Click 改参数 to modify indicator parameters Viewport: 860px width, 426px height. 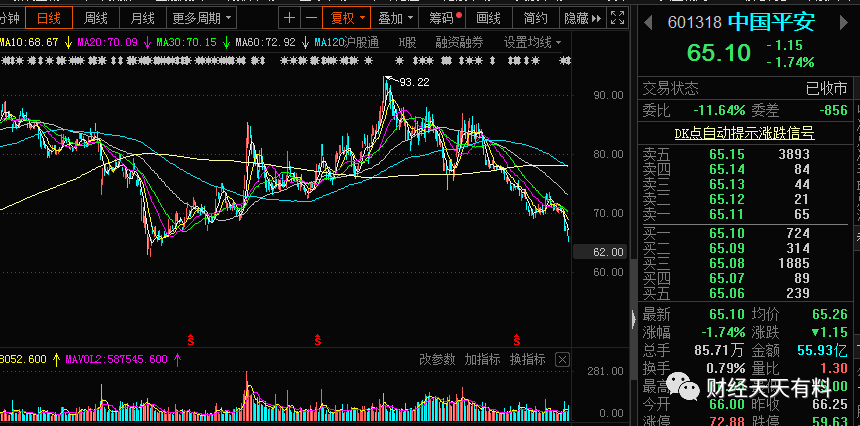pyautogui.click(x=437, y=360)
